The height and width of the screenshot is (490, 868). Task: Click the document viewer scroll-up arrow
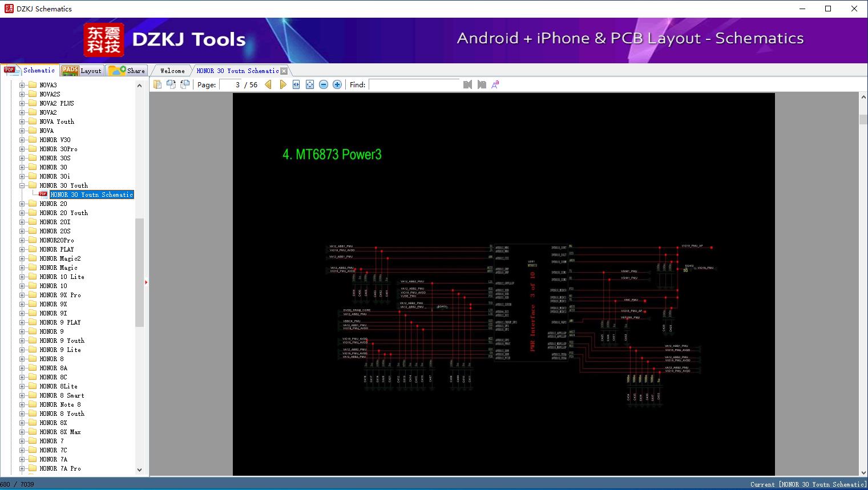coord(863,98)
